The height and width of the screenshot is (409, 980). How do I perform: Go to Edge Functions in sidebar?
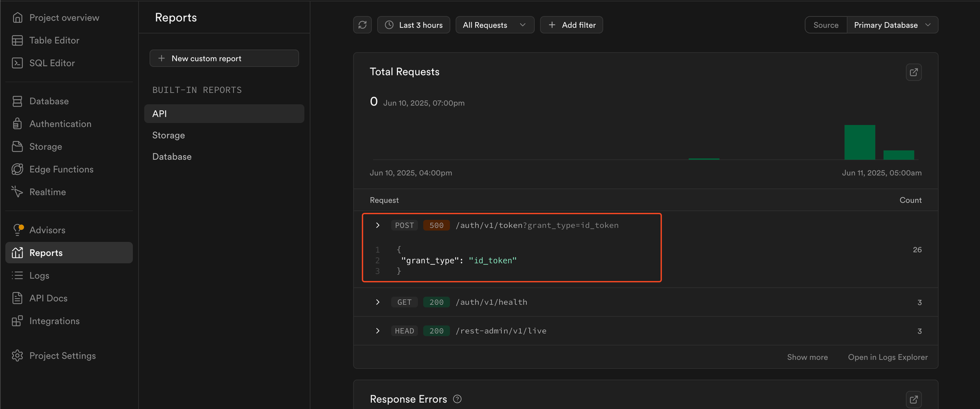(x=61, y=169)
